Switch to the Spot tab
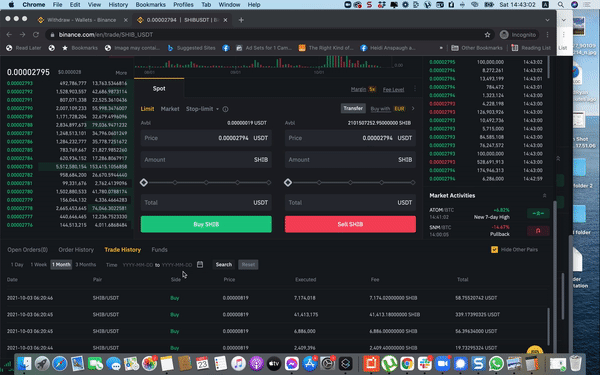This screenshot has height=375, width=600. [159, 88]
